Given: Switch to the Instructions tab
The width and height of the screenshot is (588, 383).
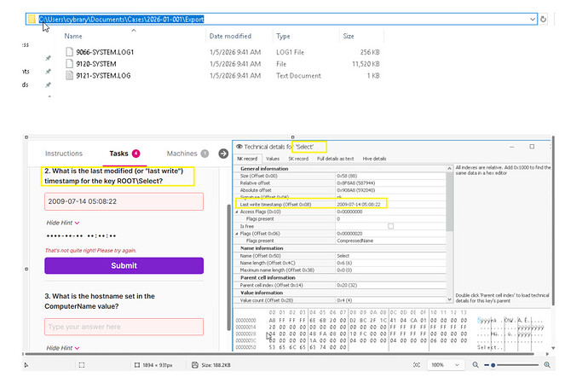Looking at the screenshot, I should [64, 154].
